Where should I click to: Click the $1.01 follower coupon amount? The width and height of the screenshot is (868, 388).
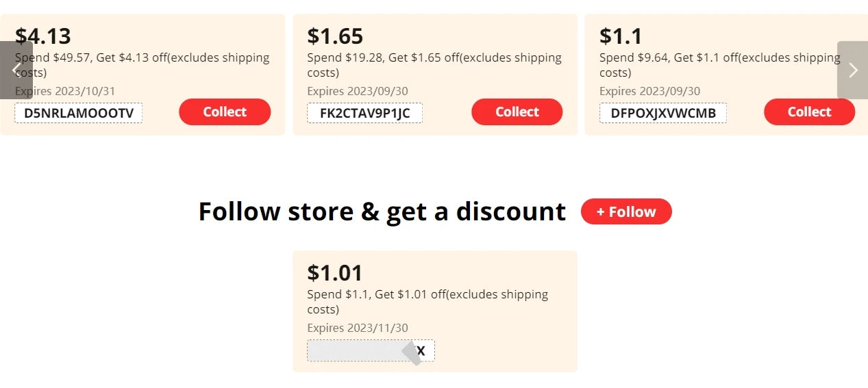[335, 272]
